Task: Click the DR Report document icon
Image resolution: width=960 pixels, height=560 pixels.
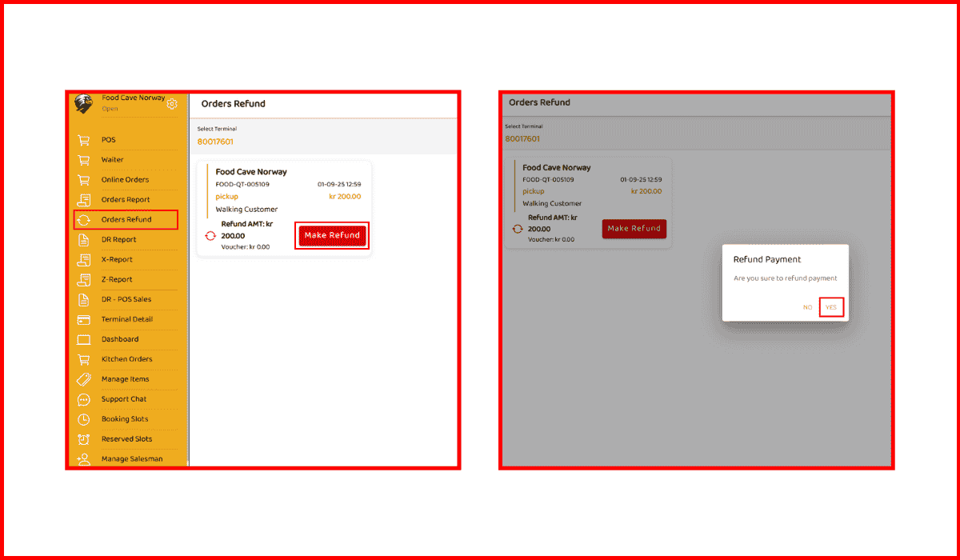Action: [83, 240]
